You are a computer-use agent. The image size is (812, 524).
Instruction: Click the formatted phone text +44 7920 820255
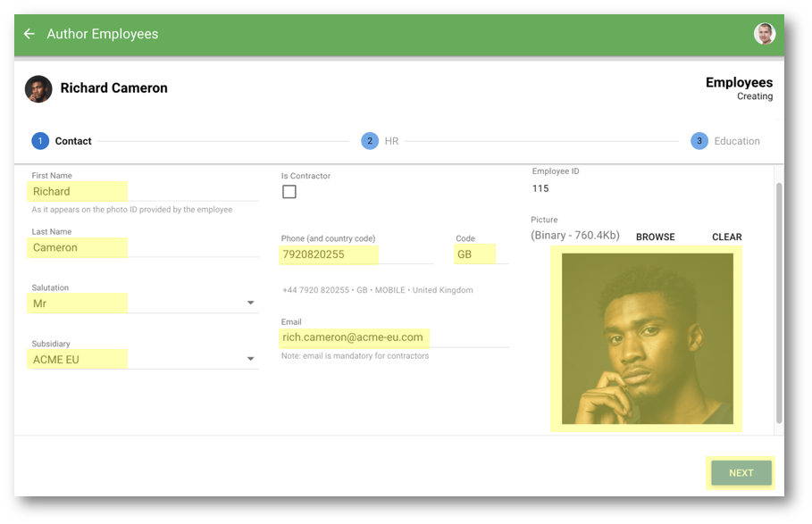pos(316,290)
